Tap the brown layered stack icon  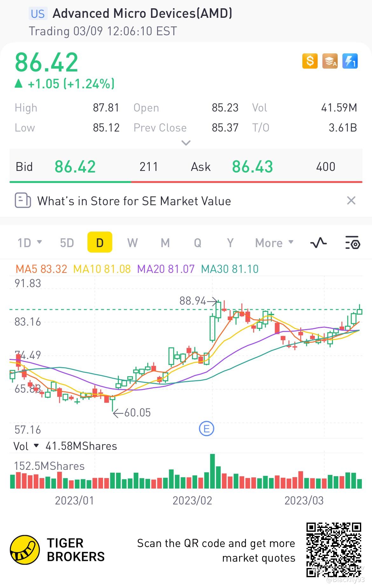[x=330, y=61]
